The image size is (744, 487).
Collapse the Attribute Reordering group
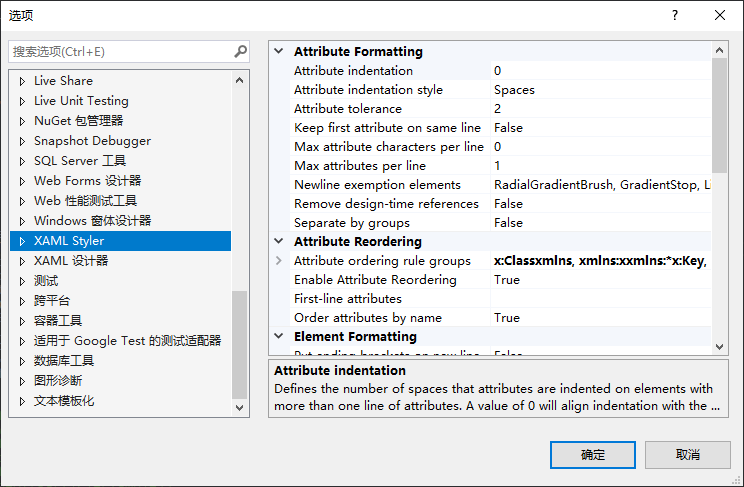pyautogui.click(x=279, y=242)
